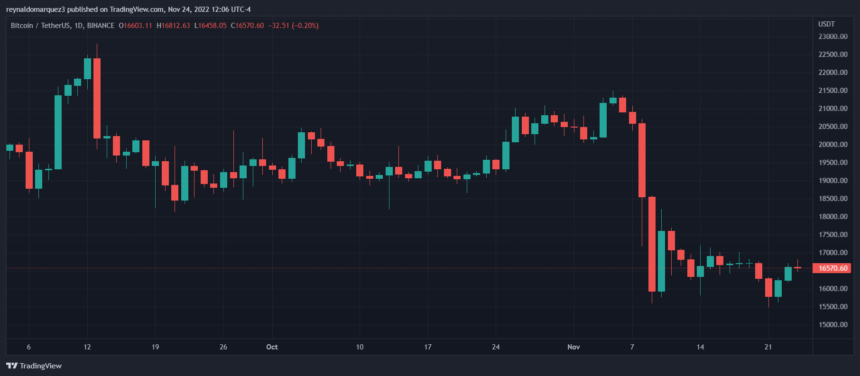Click the tall red candlestick dropping from the 22500 peak
Viewport: 860px width, 376px height.
pos(97,98)
